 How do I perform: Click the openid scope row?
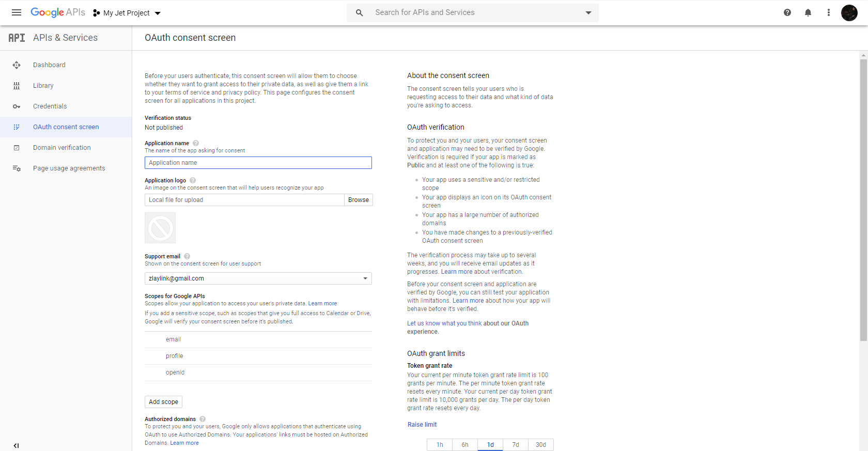pyautogui.click(x=258, y=372)
